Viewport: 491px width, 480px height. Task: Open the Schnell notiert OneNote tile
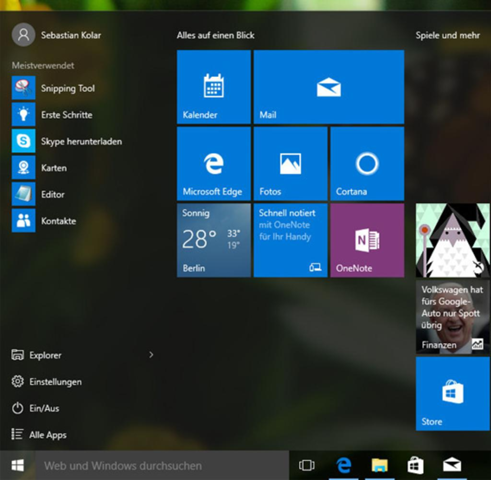pos(290,240)
